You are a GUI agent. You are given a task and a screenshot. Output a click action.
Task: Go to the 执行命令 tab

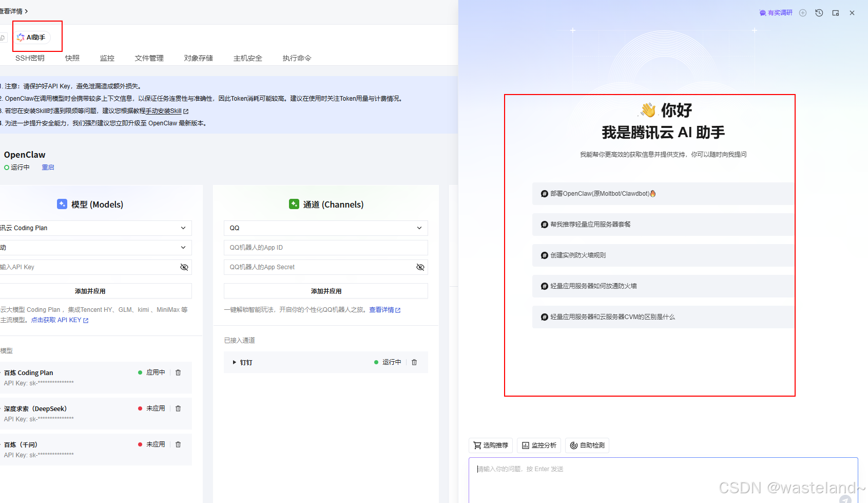(x=297, y=58)
